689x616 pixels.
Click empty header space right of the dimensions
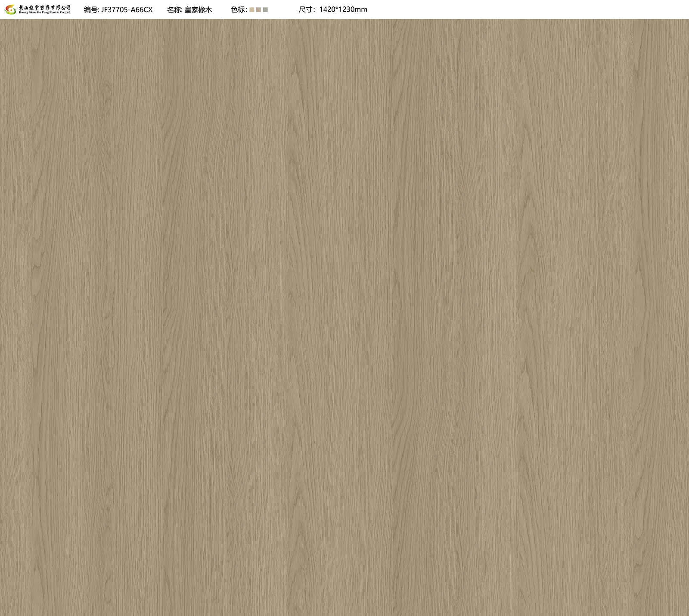(x=517, y=9)
